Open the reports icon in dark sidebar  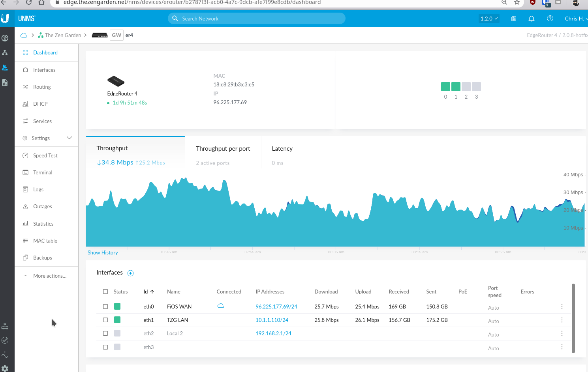click(5, 82)
